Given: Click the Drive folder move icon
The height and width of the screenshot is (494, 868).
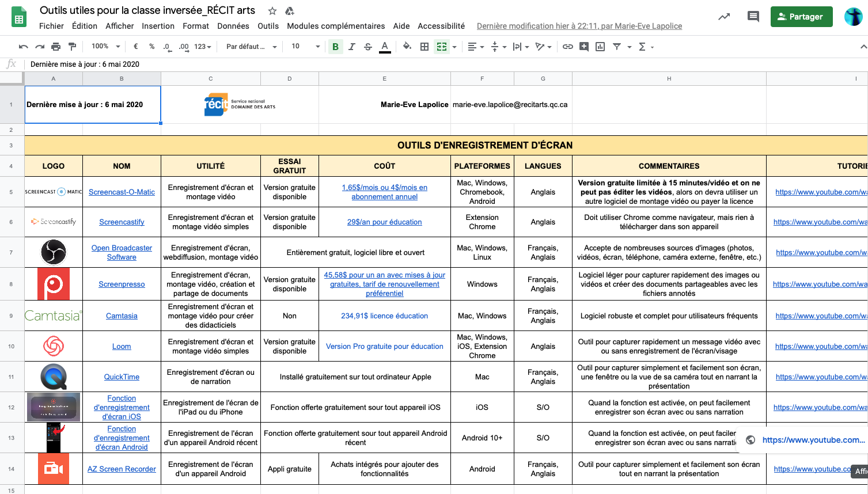Looking at the screenshot, I should tap(290, 11).
